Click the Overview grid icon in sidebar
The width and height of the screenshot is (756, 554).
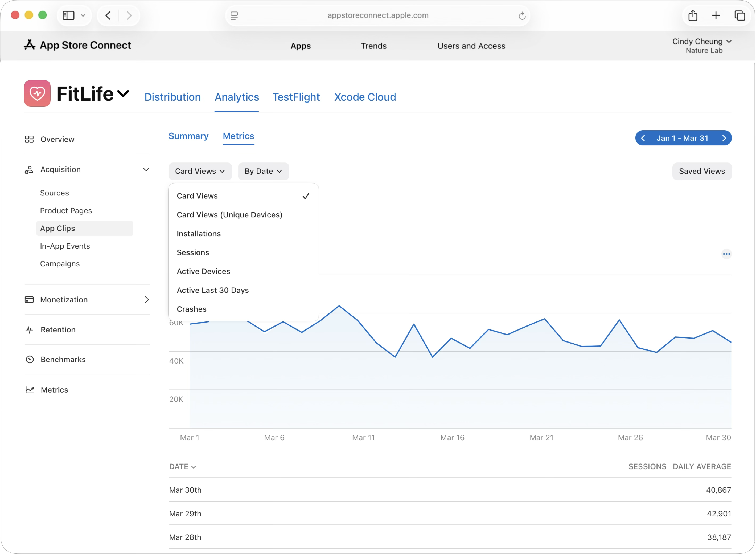[29, 139]
